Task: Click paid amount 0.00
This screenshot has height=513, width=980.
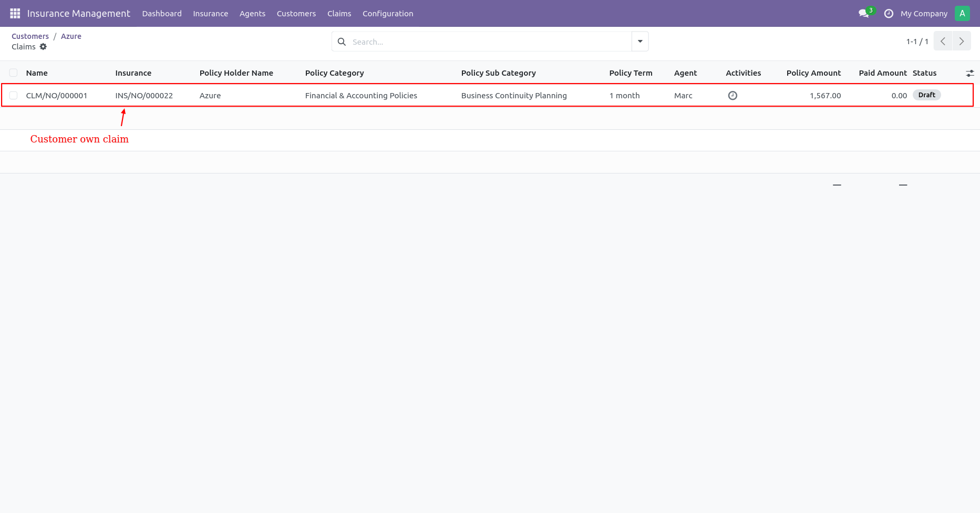Action: tap(899, 96)
